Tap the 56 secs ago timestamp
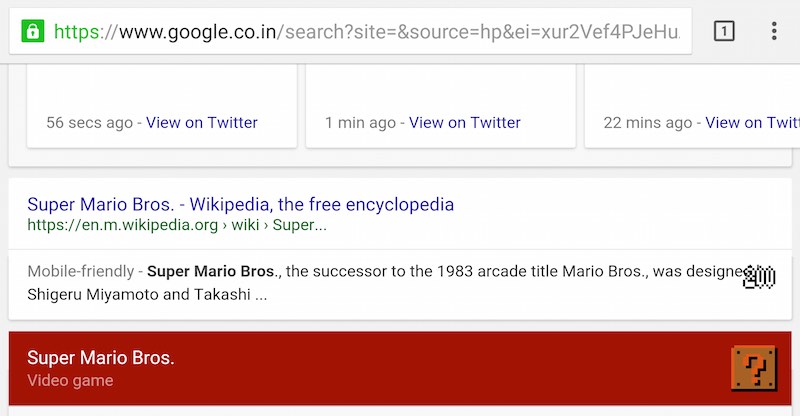Image resolution: width=800 pixels, height=416 pixels. pyautogui.click(x=89, y=123)
